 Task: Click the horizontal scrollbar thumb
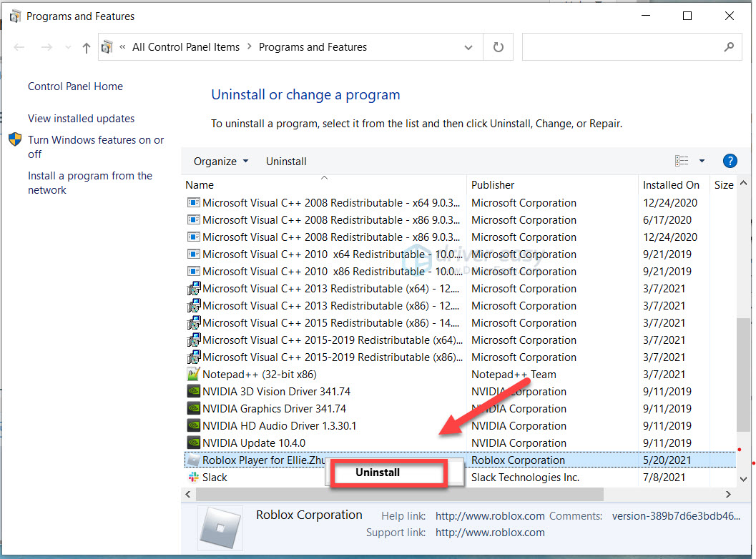tap(400, 494)
